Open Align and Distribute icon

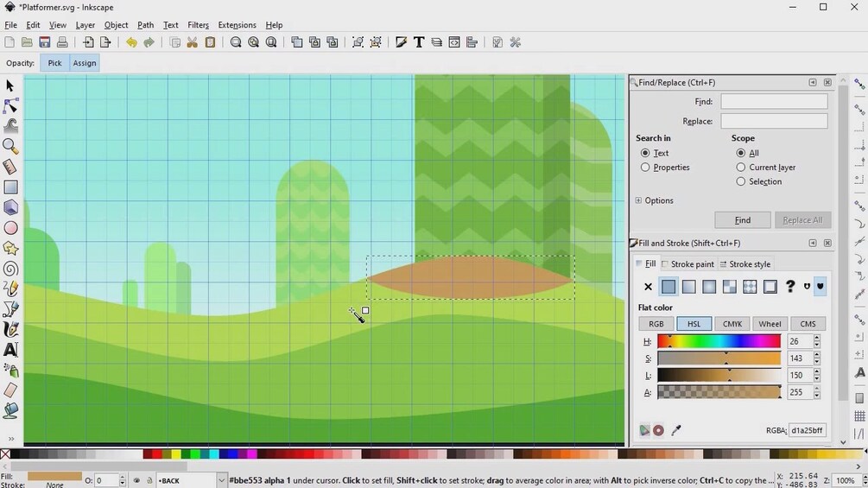[472, 42]
